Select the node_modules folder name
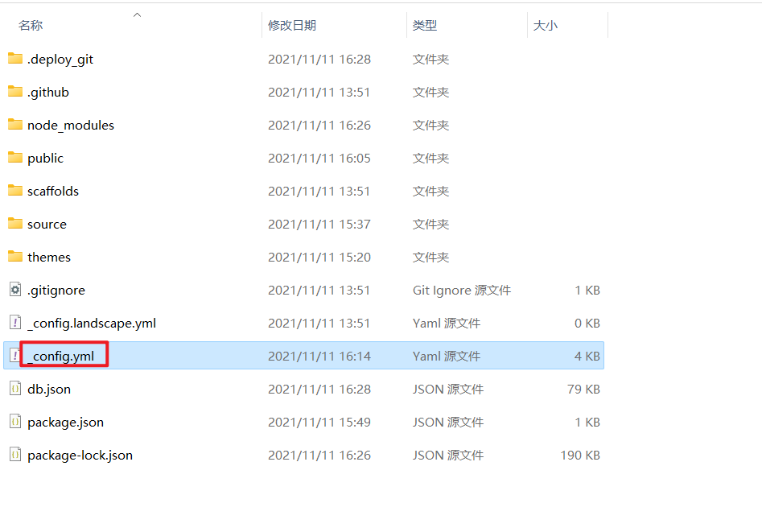Screen dimensions: 762x532 (71, 126)
